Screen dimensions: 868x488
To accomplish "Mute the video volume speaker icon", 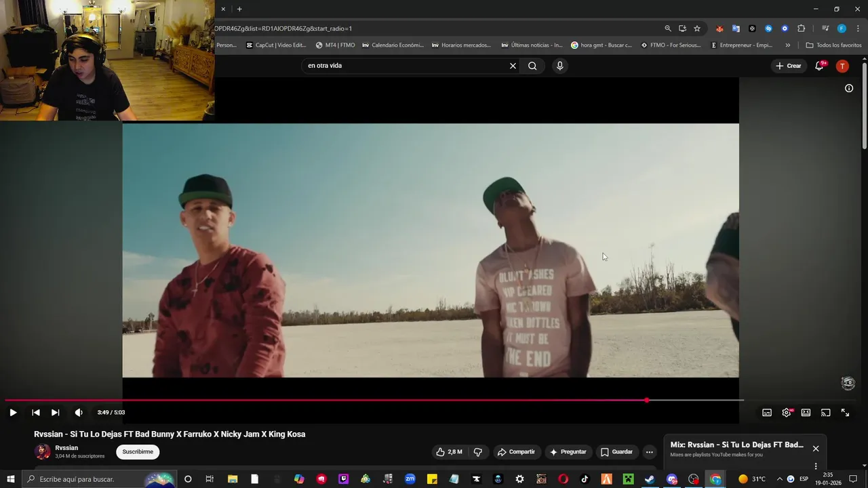I will click(x=79, y=412).
